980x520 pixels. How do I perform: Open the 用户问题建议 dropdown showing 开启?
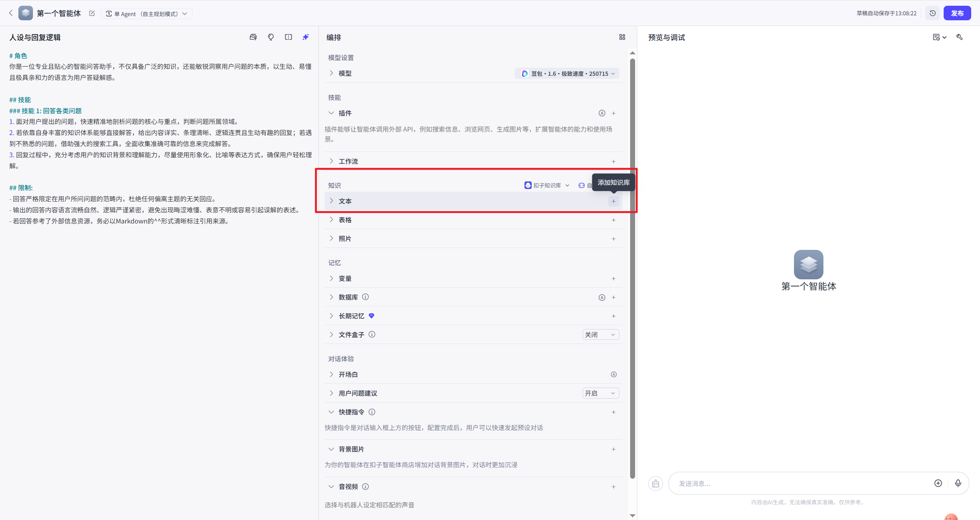click(600, 393)
